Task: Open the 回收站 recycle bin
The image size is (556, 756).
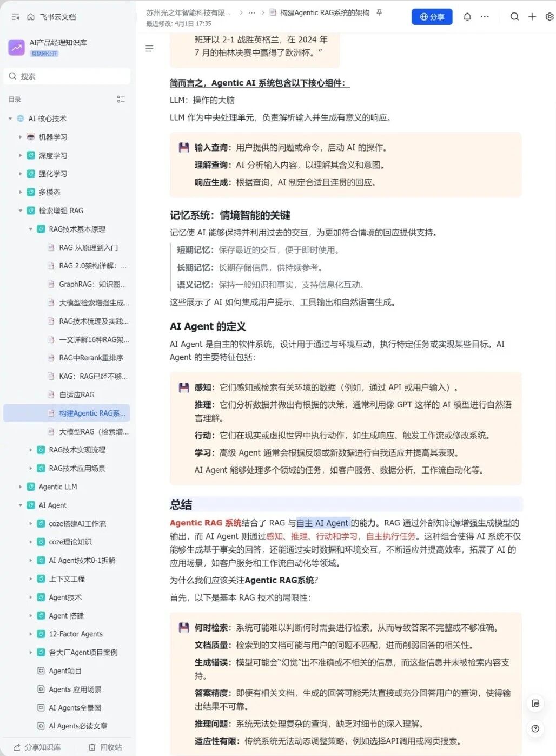Action: coord(105,747)
